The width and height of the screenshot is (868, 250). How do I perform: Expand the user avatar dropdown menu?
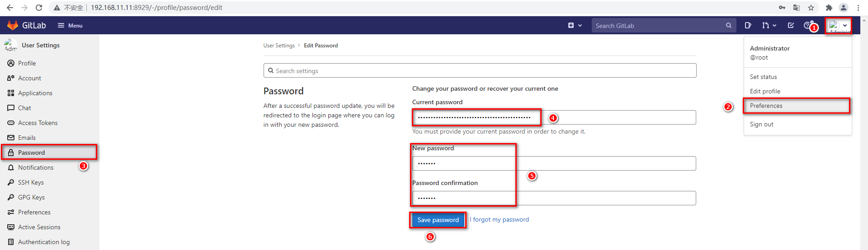tap(839, 26)
